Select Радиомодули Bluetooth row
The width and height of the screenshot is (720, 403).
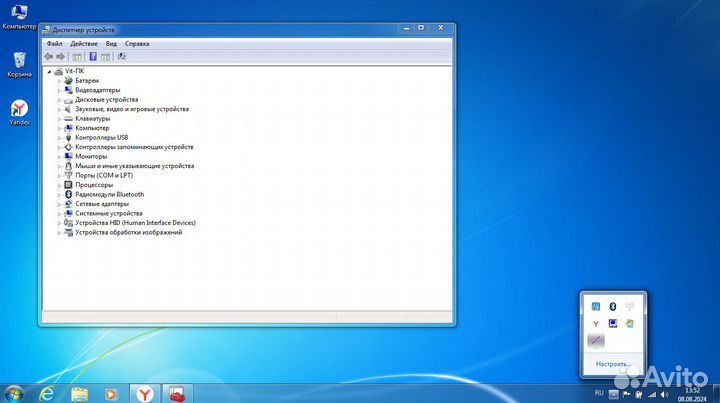pyautogui.click(x=109, y=194)
